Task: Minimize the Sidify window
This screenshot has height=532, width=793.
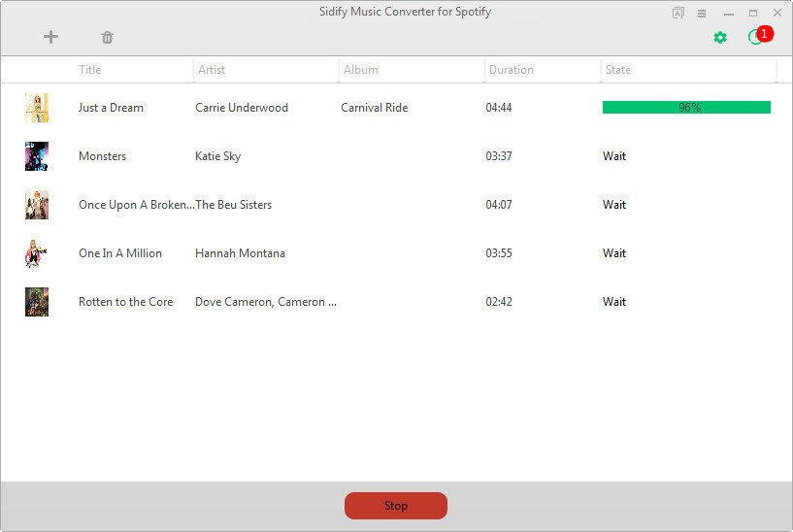Action: (x=728, y=15)
